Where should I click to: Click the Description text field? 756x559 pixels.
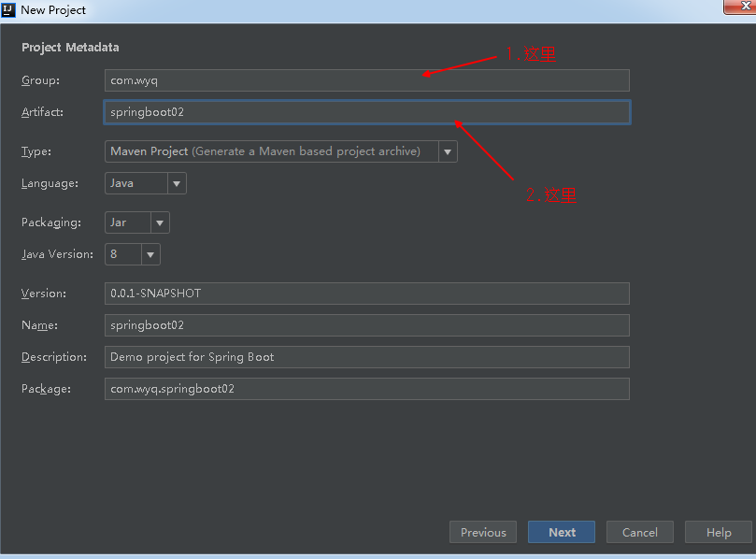(367, 357)
